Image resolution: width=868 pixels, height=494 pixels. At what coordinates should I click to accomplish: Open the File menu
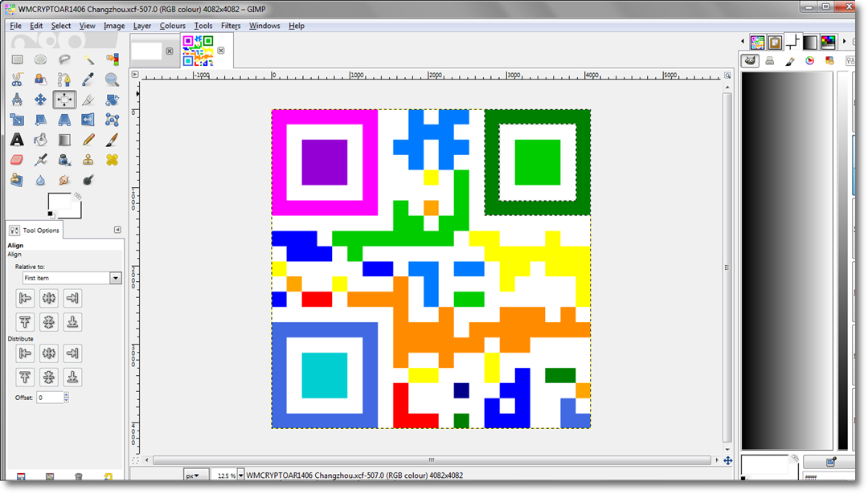click(15, 26)
